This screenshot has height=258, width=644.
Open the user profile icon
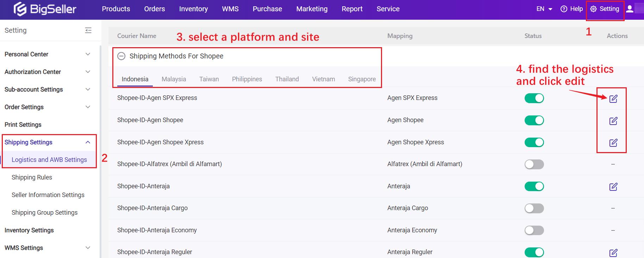630,9
